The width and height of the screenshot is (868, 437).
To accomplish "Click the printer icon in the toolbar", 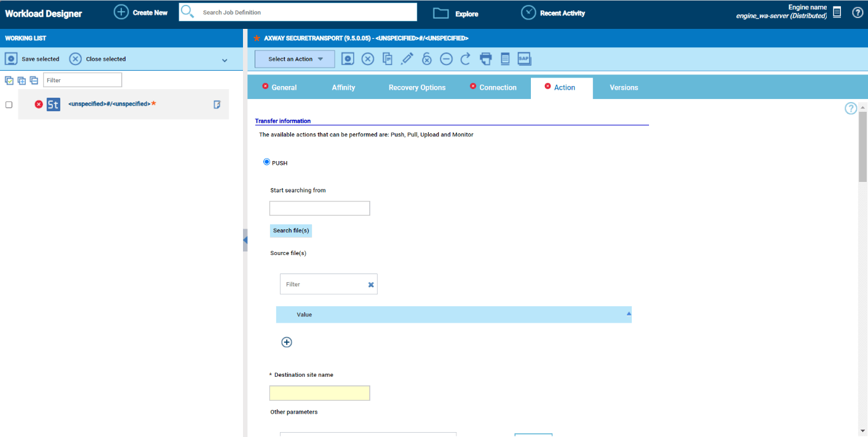I will [486, 59].
